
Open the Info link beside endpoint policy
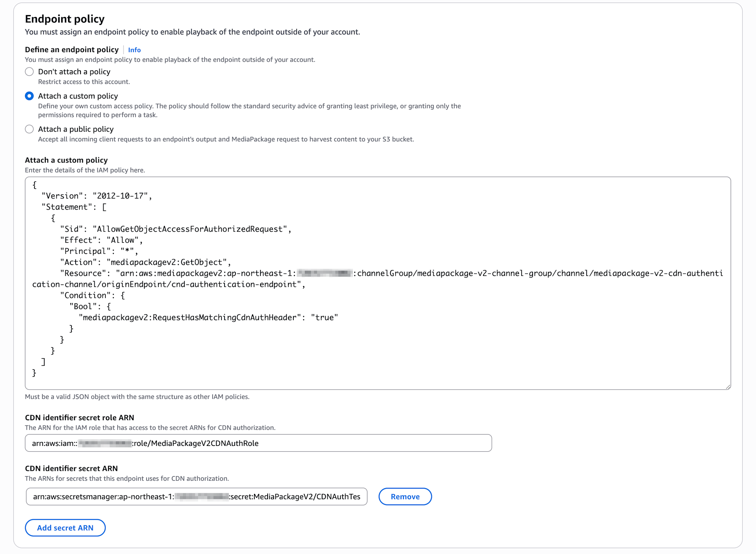tap(134, 50)
